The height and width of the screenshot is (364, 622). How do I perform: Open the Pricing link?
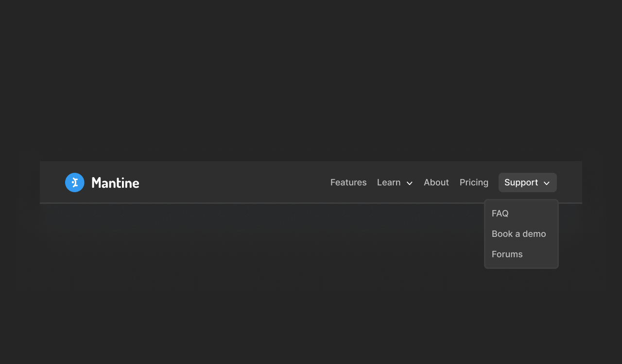click(474, 182)
